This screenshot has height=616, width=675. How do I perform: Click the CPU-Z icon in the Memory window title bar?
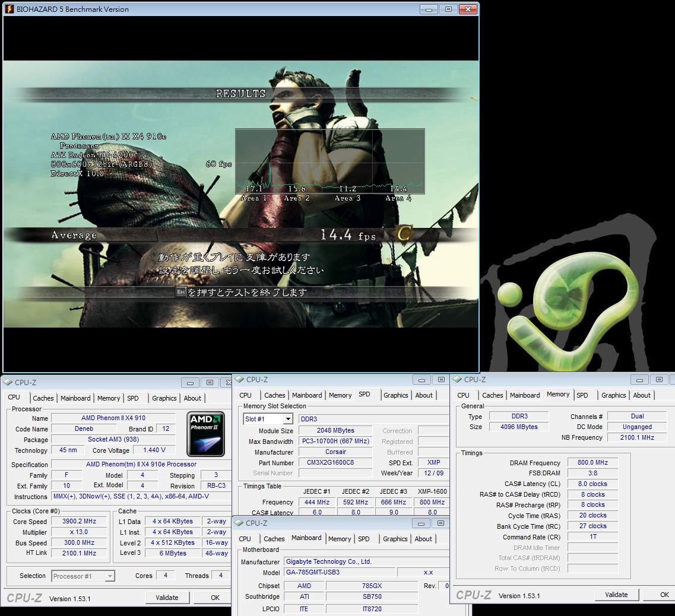(x=457, y=379)
